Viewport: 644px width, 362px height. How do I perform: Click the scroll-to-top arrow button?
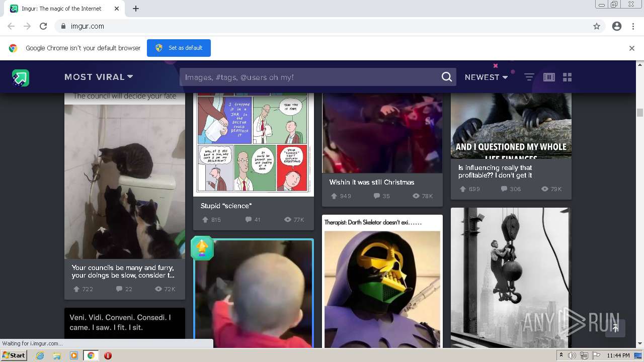(615, 328)
